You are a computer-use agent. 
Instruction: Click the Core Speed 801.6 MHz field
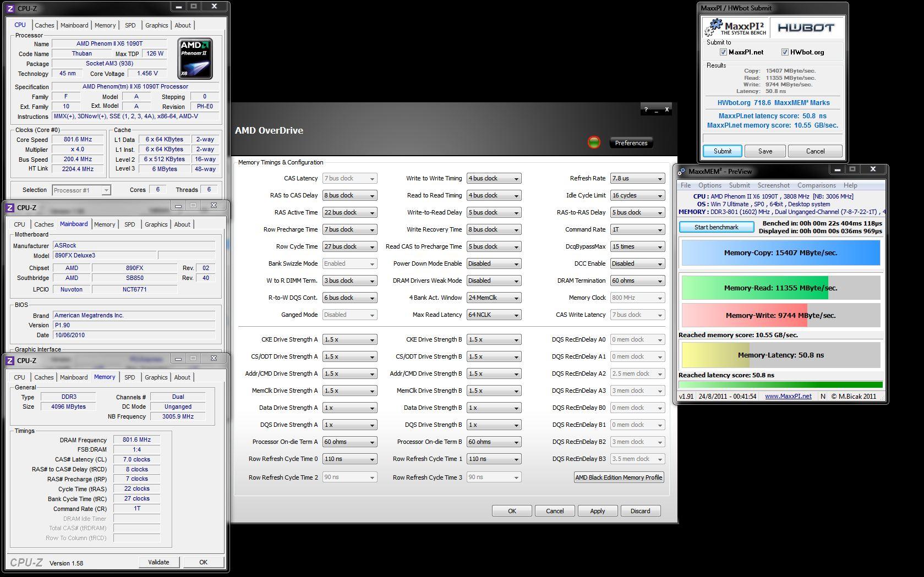pos(78,140)
